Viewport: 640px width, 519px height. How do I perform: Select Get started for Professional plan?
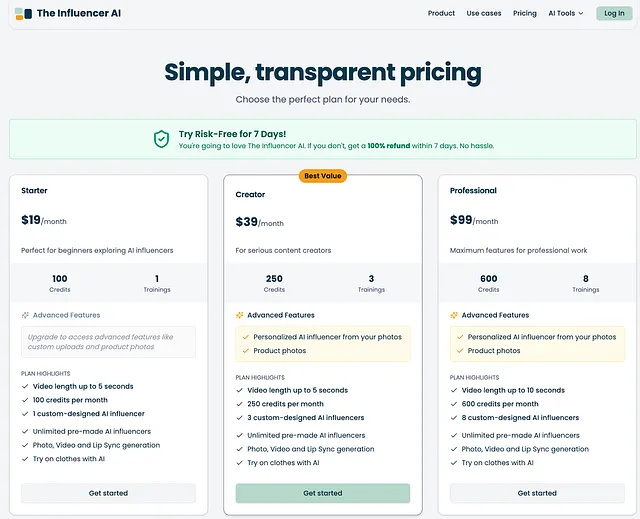537,493
